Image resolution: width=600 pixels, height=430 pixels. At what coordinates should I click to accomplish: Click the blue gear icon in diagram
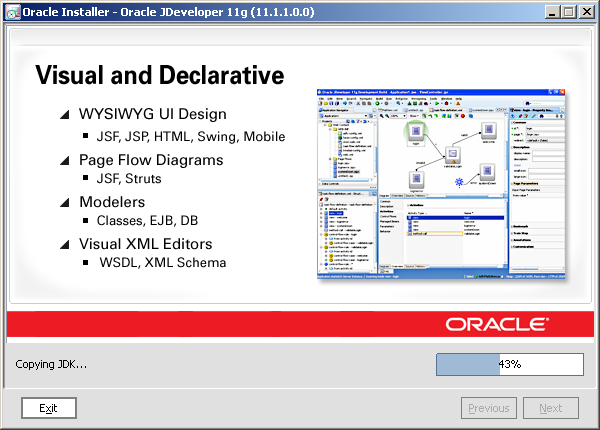[x=461, y=181]
